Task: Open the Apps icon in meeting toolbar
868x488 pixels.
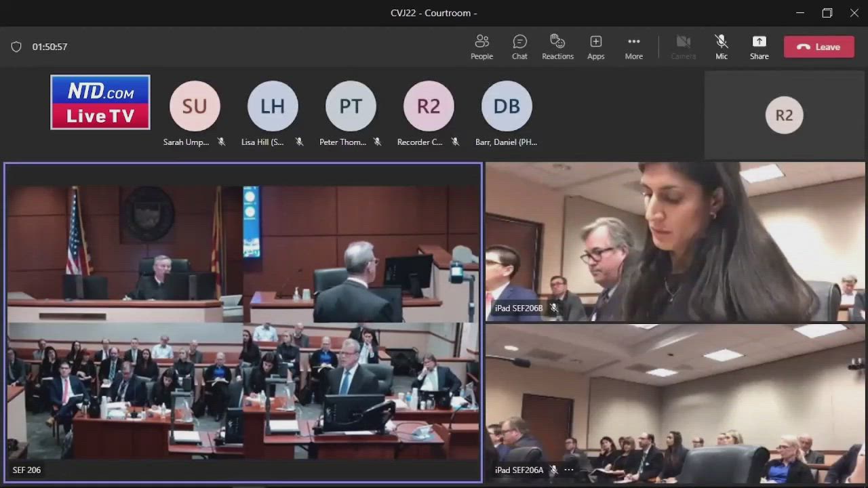Action: coord(595,47)
